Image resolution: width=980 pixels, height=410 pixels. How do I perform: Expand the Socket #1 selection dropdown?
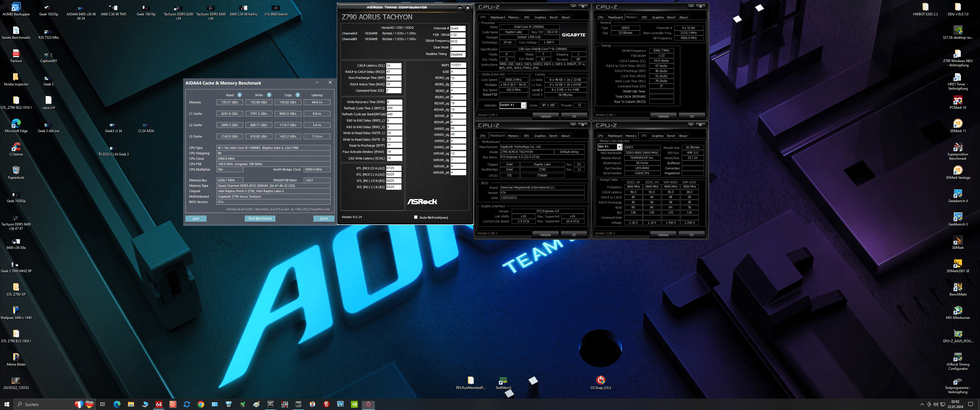(524, 105)
